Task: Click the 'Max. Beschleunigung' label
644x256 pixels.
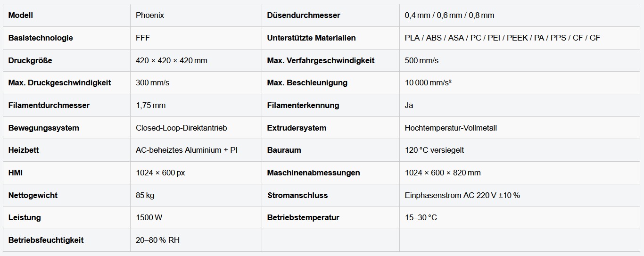Action: coord(307,83)
